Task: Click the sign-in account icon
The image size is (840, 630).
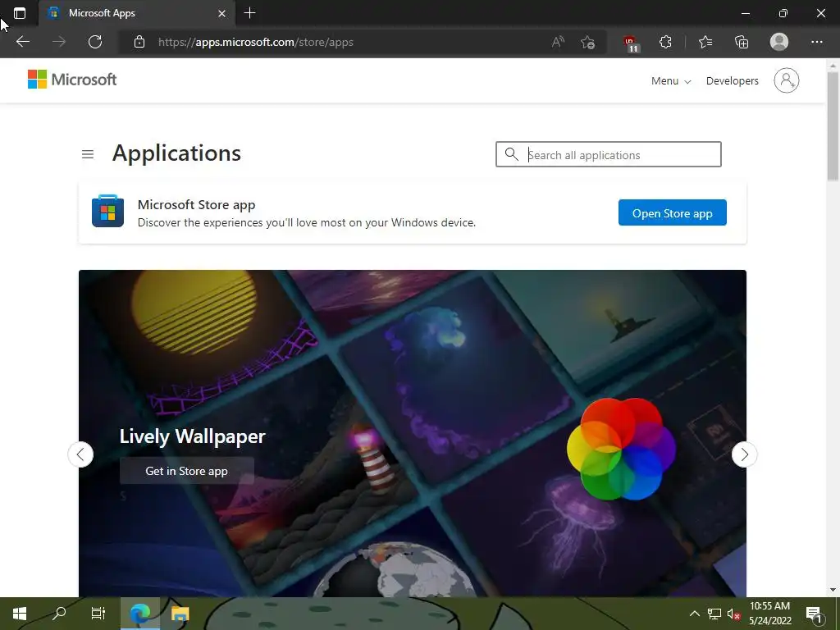Action: coord(786,80)
